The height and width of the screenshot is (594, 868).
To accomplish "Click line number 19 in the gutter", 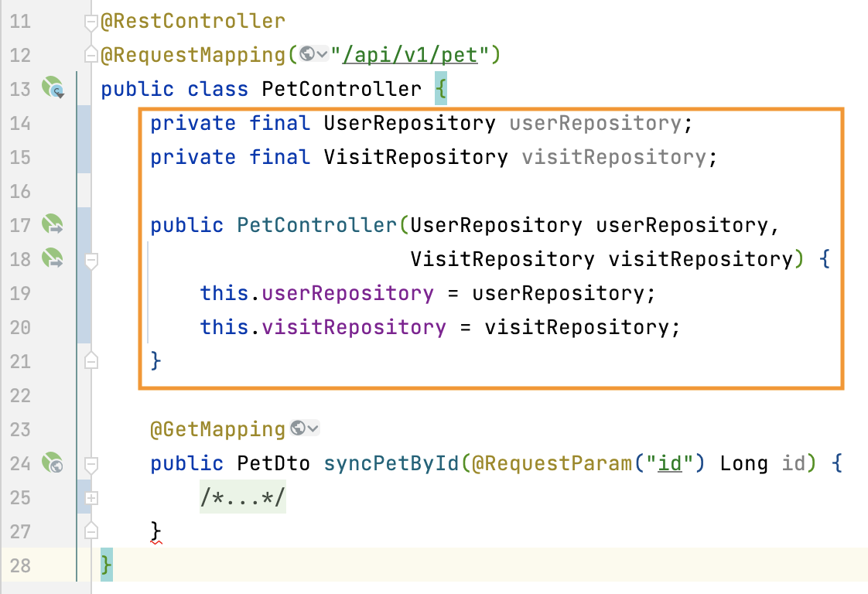I will click(x=21, y=293).
